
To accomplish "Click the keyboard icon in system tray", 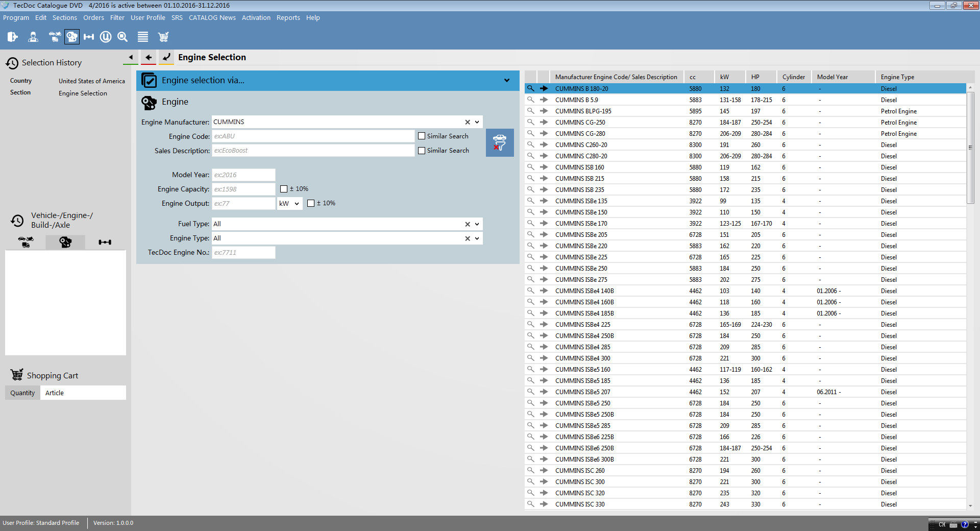I will 953,525.
